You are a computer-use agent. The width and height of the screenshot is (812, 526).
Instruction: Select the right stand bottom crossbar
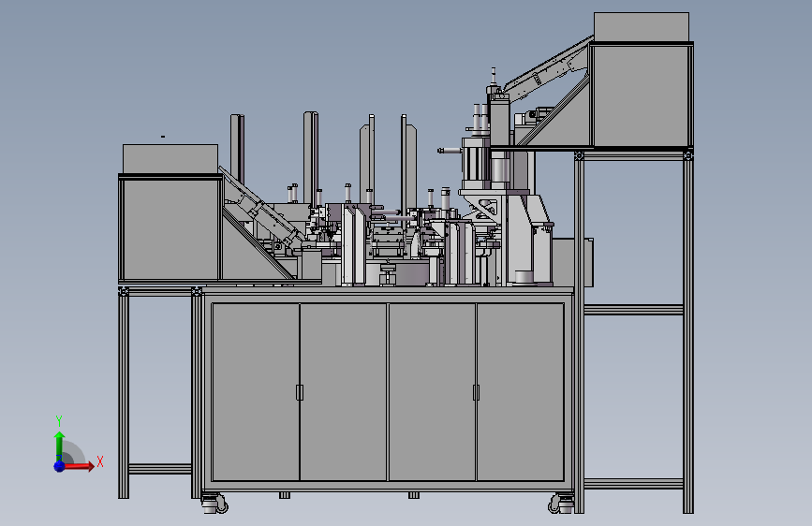(633, 484)
